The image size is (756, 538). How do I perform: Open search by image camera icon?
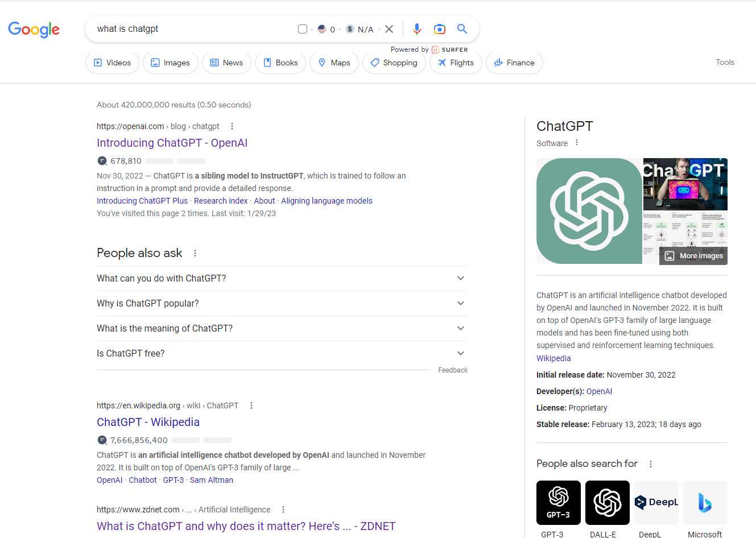(x=440, y=29)
